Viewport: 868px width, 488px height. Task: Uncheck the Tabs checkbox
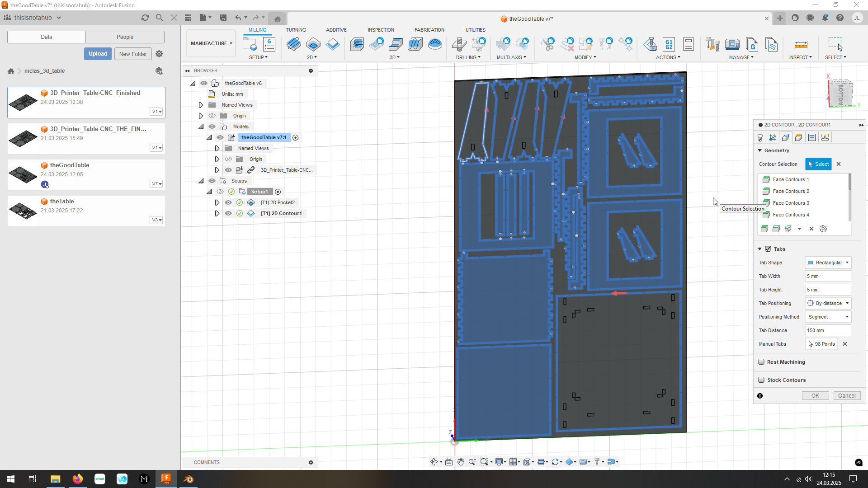[x=768, y=249]
